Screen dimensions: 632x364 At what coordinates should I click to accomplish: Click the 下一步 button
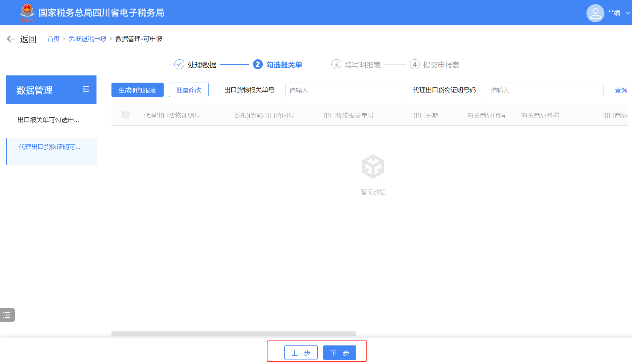click(340, 353)
